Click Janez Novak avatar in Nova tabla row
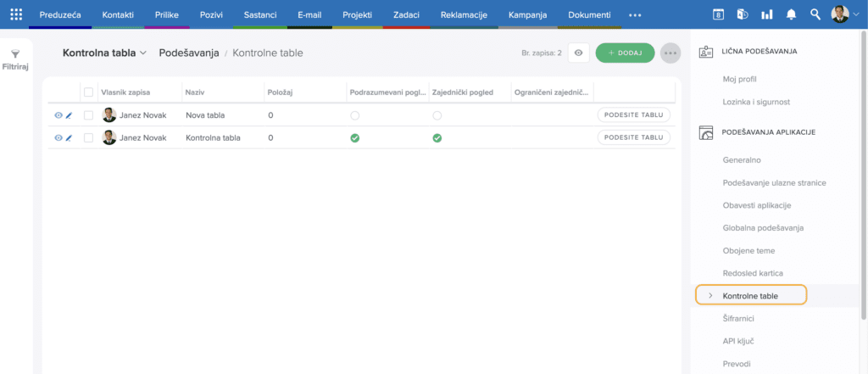 pos(109,115)
